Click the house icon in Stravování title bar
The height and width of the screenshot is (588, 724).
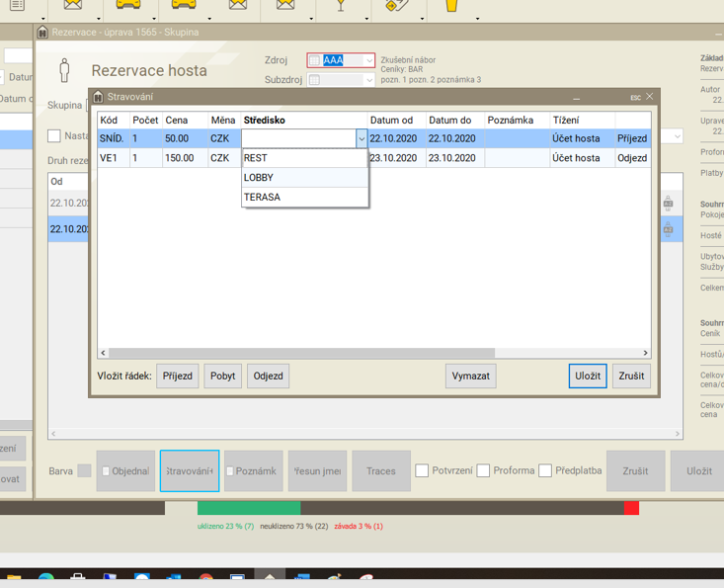[x=99, y=97]
